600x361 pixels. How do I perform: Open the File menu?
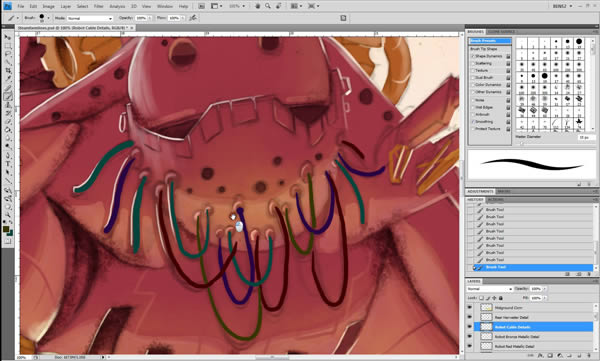pyautogui.click(x=21, y=7)
